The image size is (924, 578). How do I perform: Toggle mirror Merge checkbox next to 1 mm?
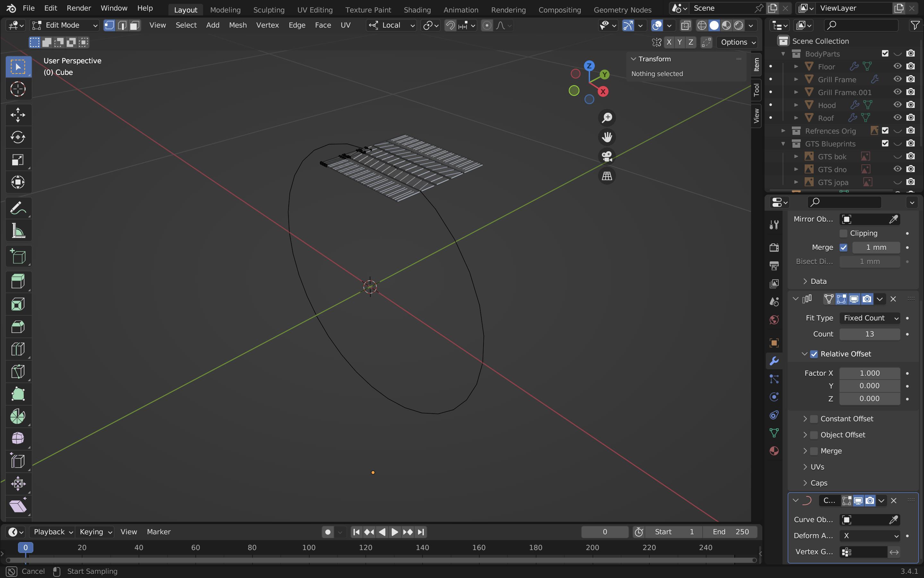[x=843, y=248]
